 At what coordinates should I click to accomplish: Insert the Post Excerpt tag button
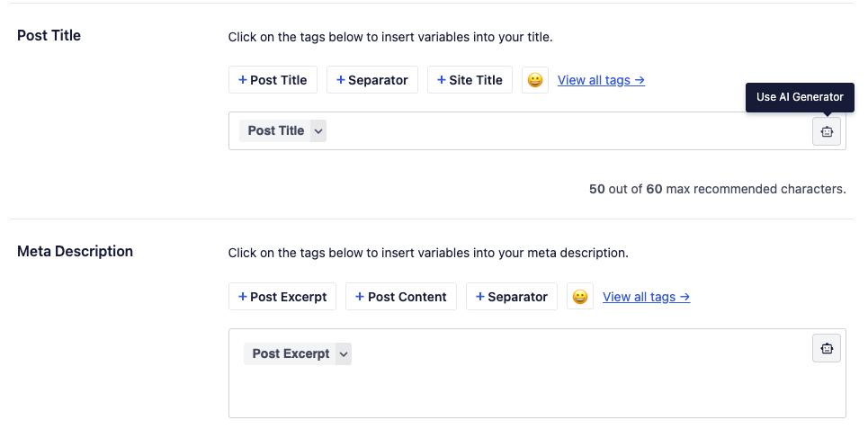(282, 297)
